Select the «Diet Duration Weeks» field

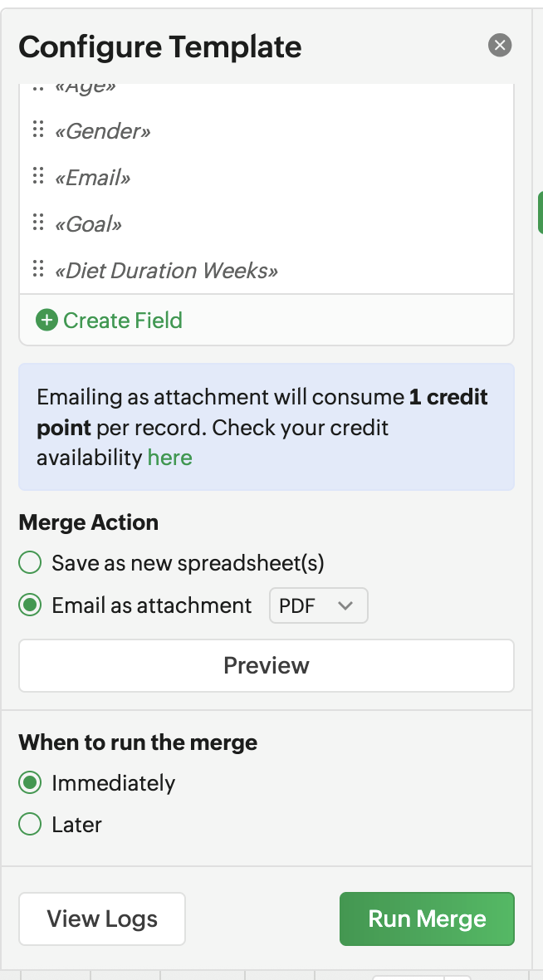[166, 270]
